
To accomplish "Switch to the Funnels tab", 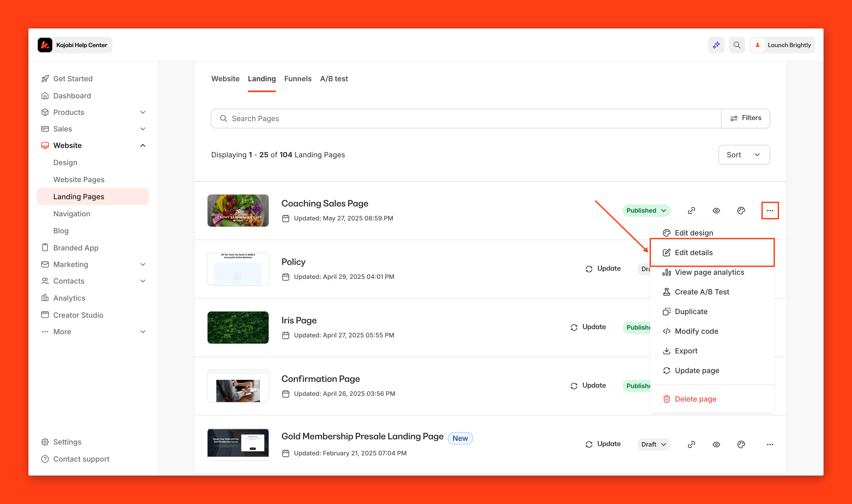I will [x=298, y=79].
